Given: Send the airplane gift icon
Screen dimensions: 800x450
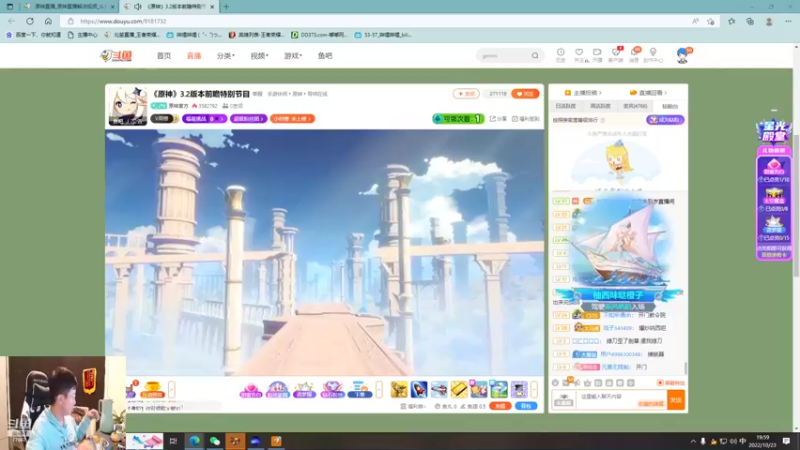Looking at the screenshot, I should click(x=439, y=390).
